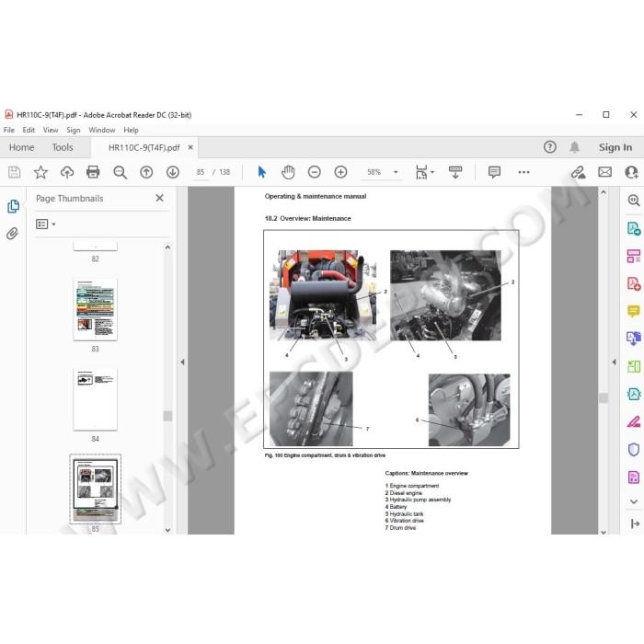Click the heading '18.2 Overview: Maintenance'

tap(307, 219)
